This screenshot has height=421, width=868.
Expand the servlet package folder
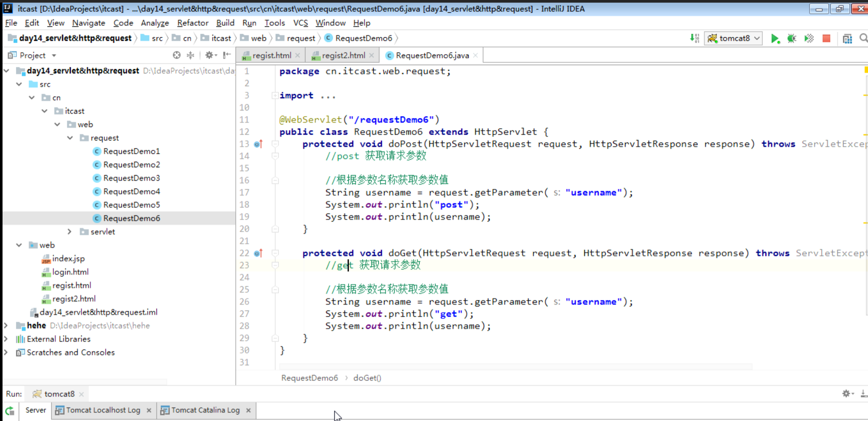click(70, 231)
